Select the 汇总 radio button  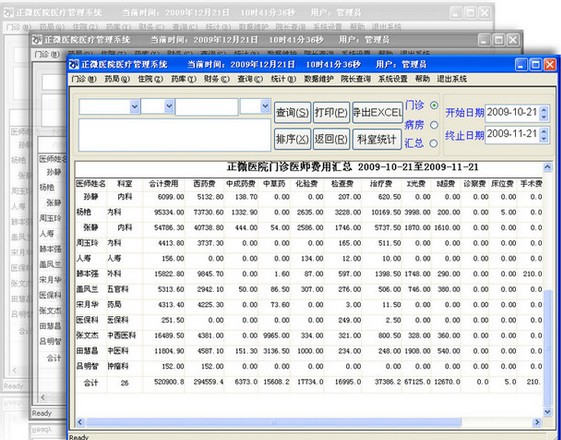433,143
